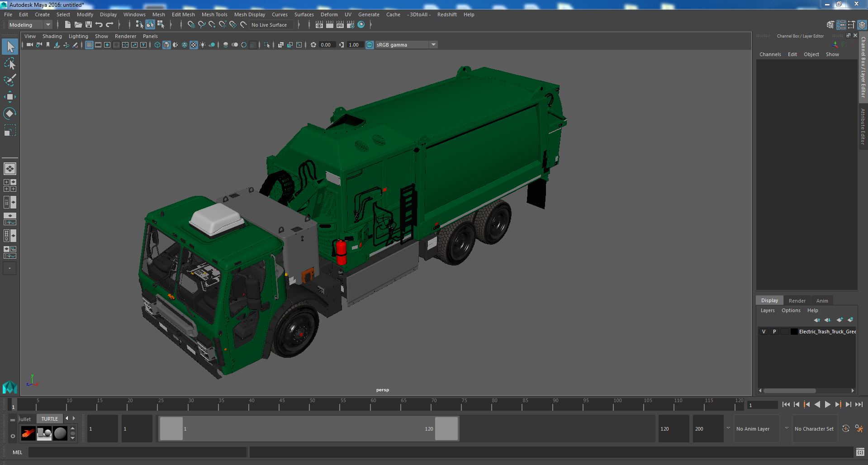Enable snap to curves
Image resolution: width=868 pixels, height=465 pixels.
coord(201,25)
